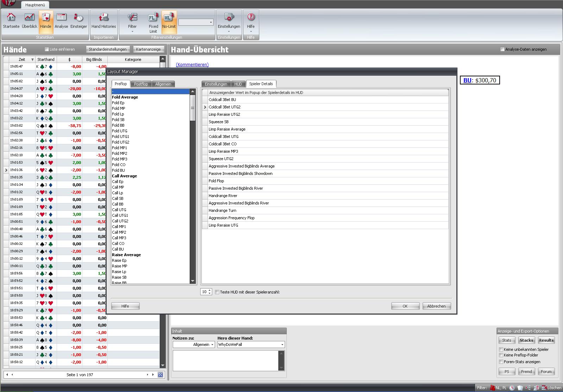Click the Standardeinstellungen button
The height and width of the screenshot is (392, 563).
click(x=108, y=49)
